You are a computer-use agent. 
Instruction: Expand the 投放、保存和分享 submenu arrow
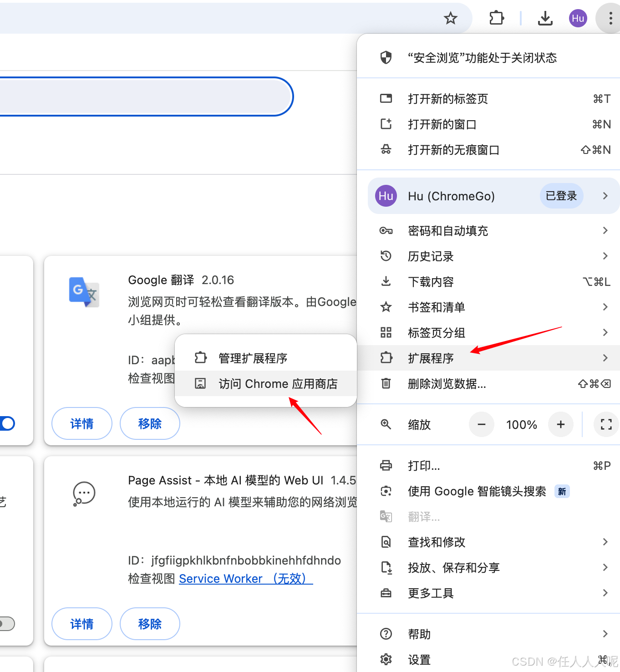tap(605, 567)
